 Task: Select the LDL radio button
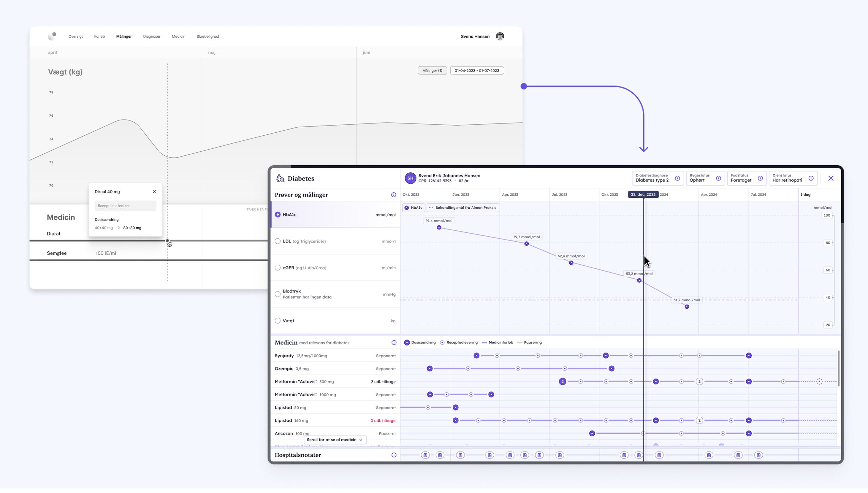pos(278,241)
